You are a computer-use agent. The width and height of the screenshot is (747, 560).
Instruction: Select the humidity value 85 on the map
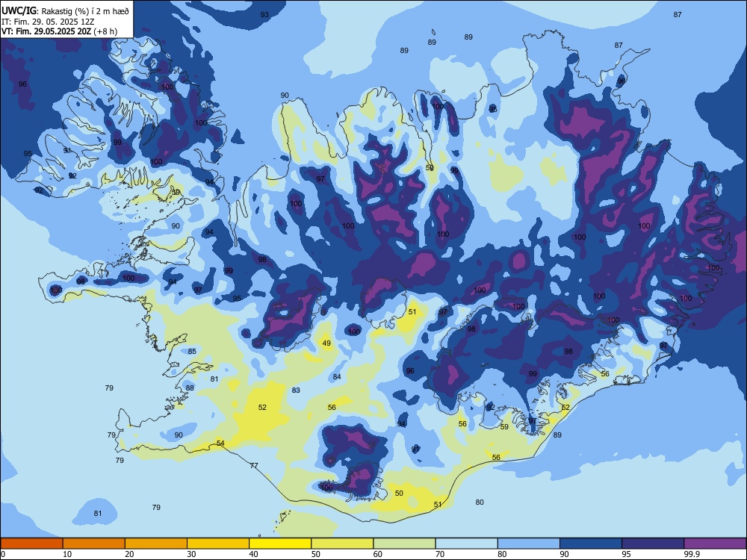[192, 352]
